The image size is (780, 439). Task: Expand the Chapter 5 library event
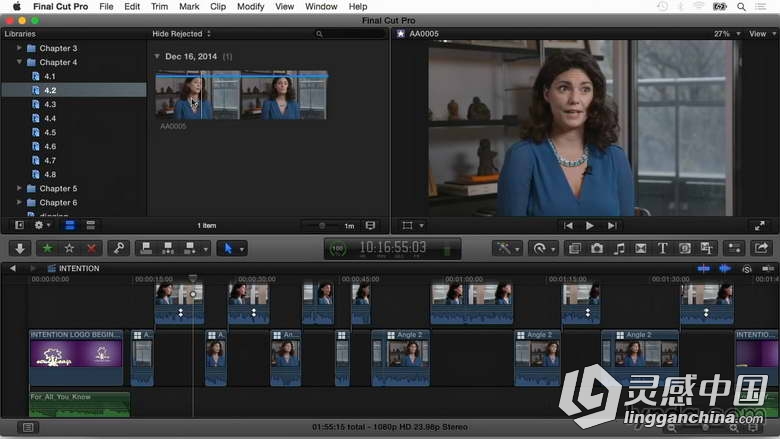(19, 188)
